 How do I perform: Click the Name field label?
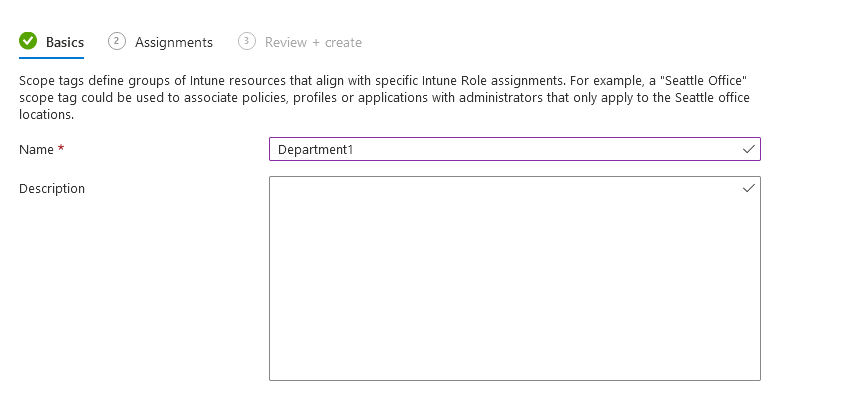coord(36,149)
